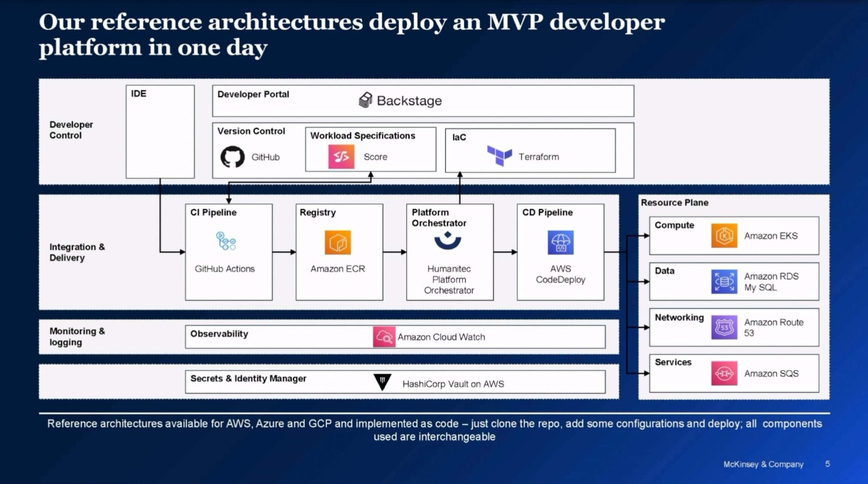Click the Amazon Route 53 icon

(x=724, y=327)
